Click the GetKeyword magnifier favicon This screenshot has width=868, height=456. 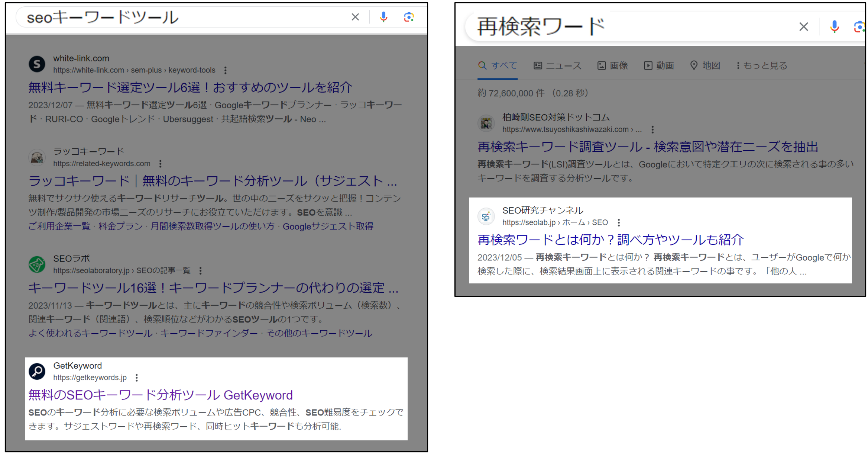[x=37, y=372]
